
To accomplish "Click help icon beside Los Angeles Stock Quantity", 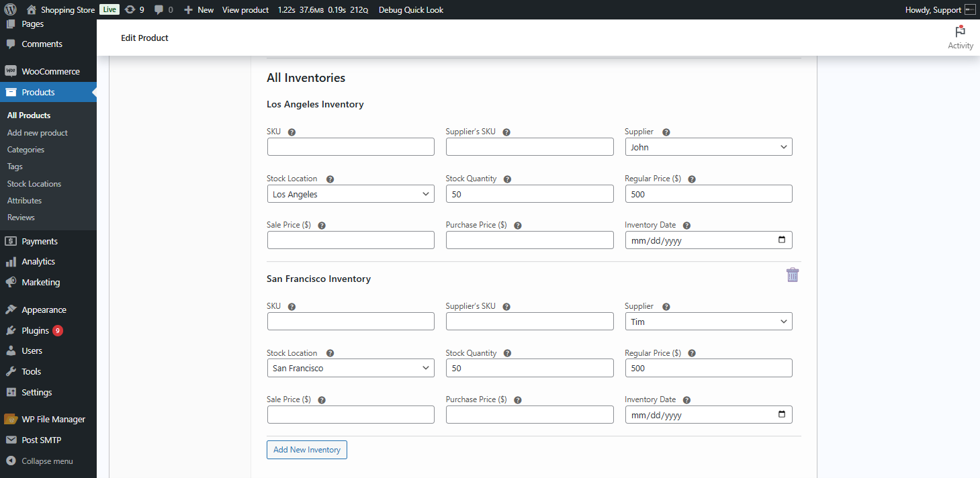I will (507, 179).
